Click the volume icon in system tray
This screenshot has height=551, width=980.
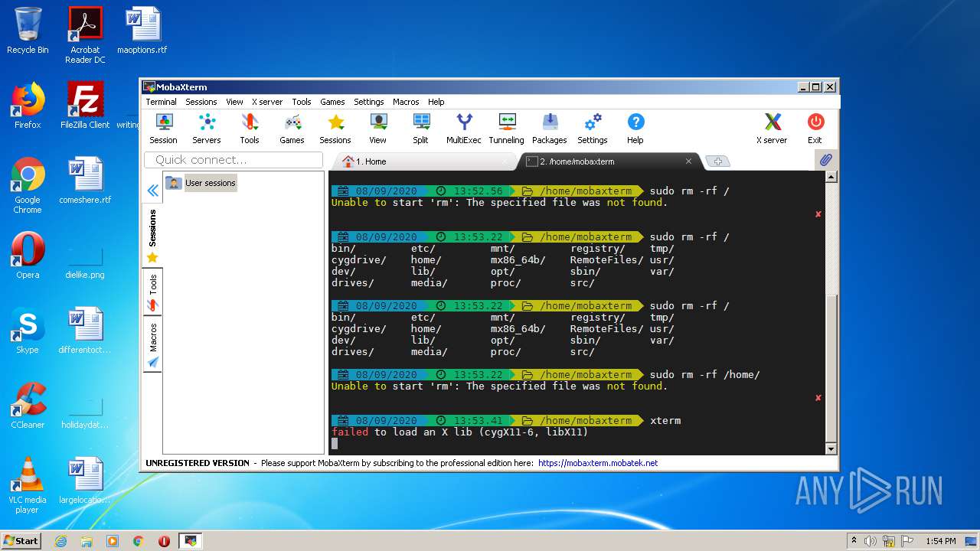(x=870, y=541)
